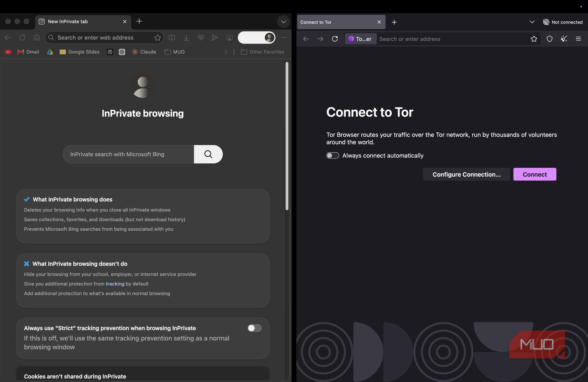This screenshot has height=382, width=588.
Task: Open the Google Drive favorite
Action: [x=50, y=52]
